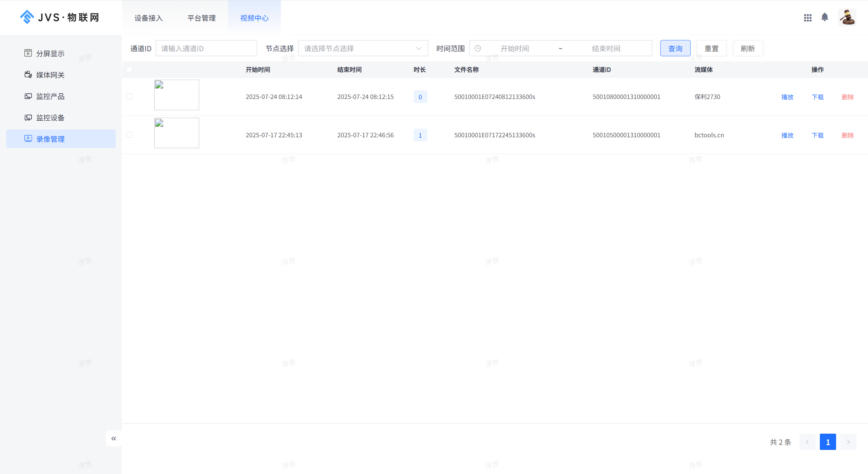Open 分屏显示 menu item
Screen dimensions: 868x474
pyautogui.click(x=61, y=53)
